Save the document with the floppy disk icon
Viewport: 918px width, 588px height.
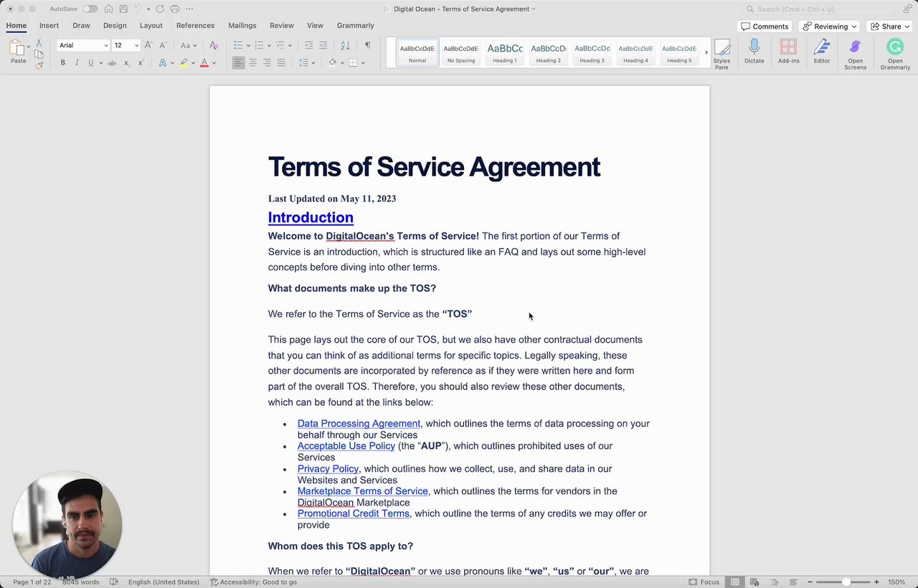(x=123, y=9)
